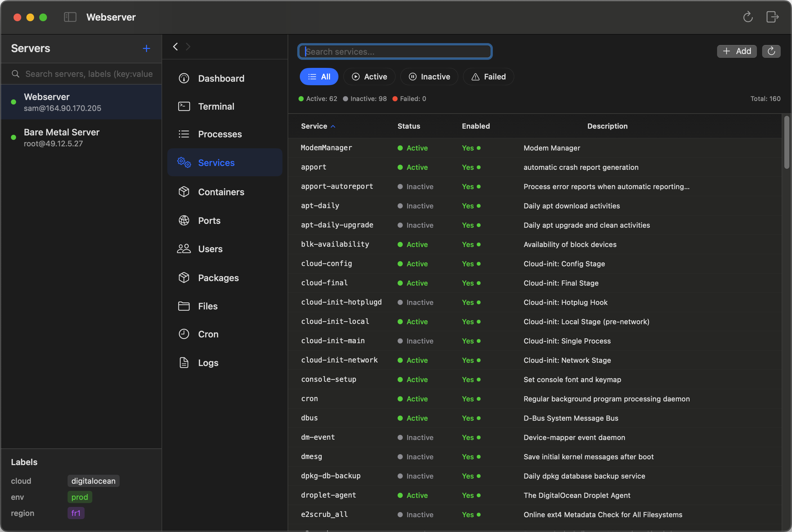Click the prod env label tag
Viewport: 792px width, 532px height.
click(80, 497)
